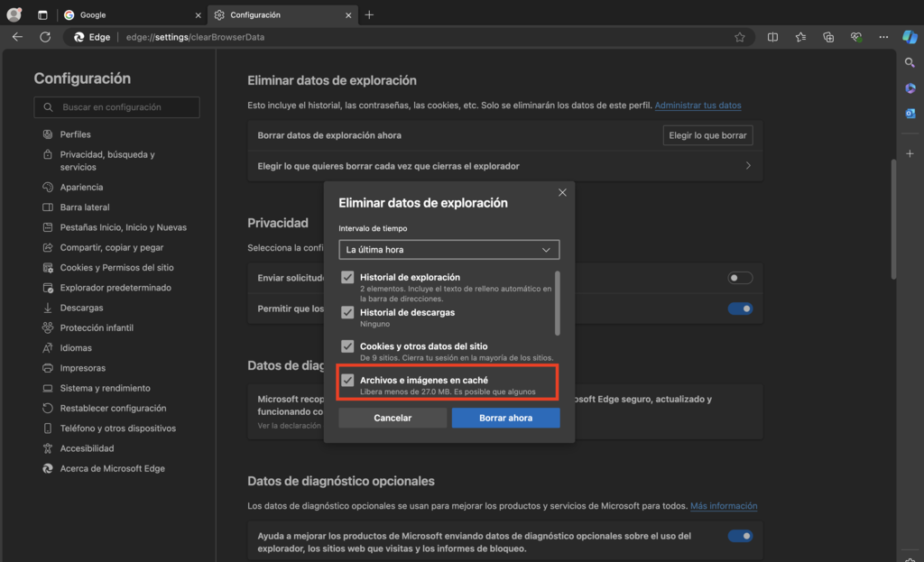Open the Microsoft 365 sidebar icon
The height and width of the screenshot is (562, 924).
coord(910,88)
